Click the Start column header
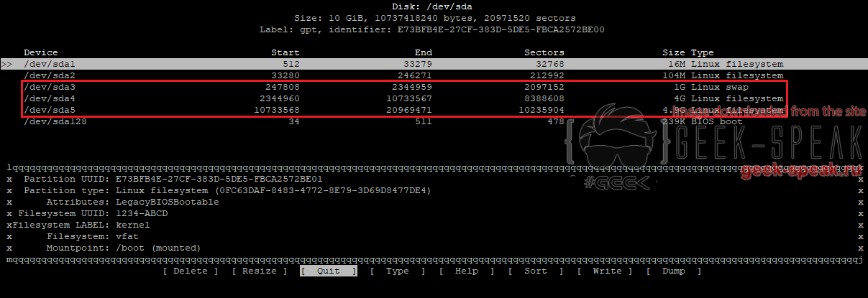 tap(285, 52)
